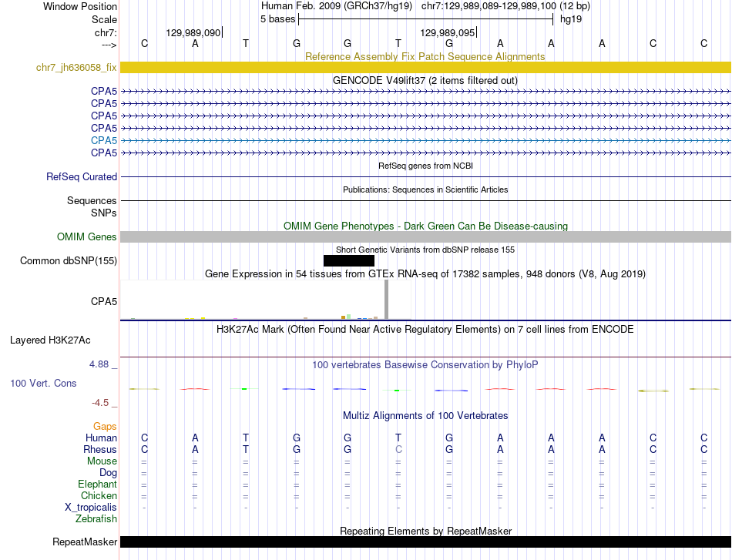Open RefSeq Curated track label
Screen dimensions: 732x560
[81, 177]
